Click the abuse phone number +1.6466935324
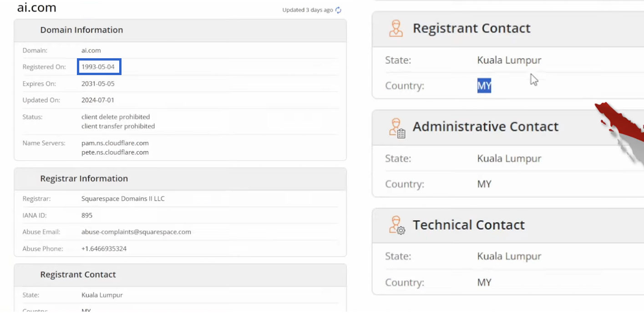 [104, 249]
